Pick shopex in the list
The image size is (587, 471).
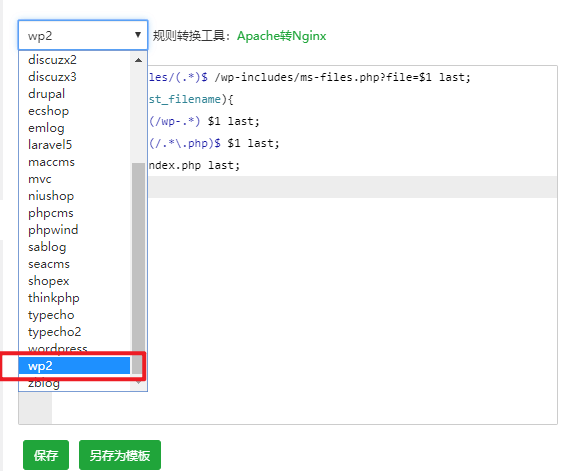[75, 281]
